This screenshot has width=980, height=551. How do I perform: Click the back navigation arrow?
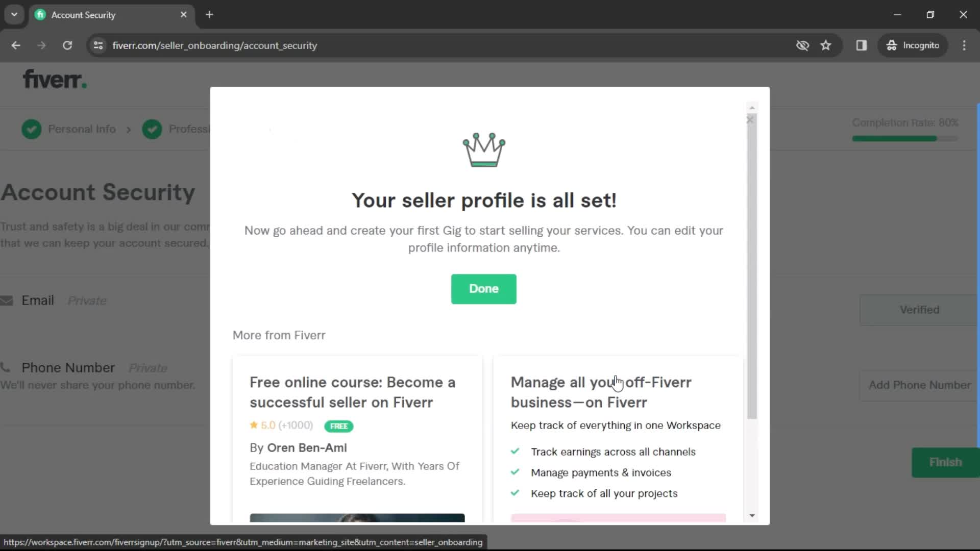16,45
